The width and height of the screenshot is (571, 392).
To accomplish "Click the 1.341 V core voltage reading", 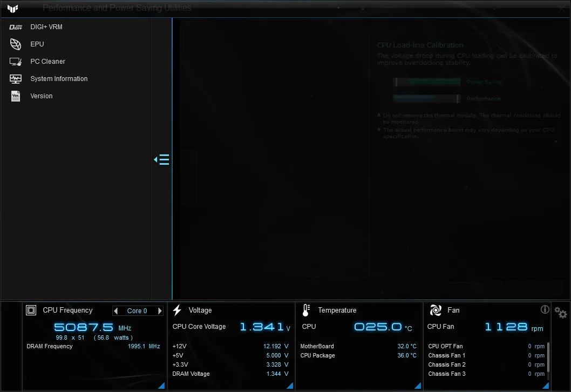I will pyautogui.click(x=265, y=327).
